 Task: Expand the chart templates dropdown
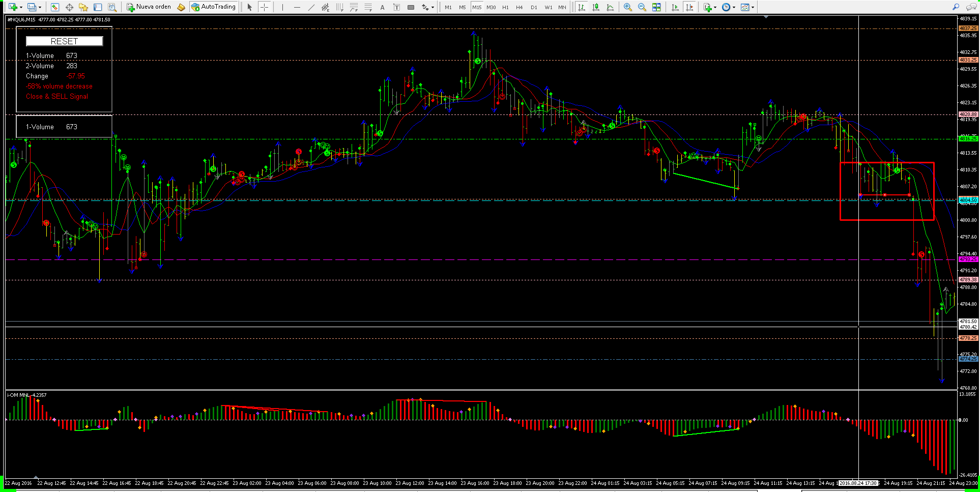753,7
